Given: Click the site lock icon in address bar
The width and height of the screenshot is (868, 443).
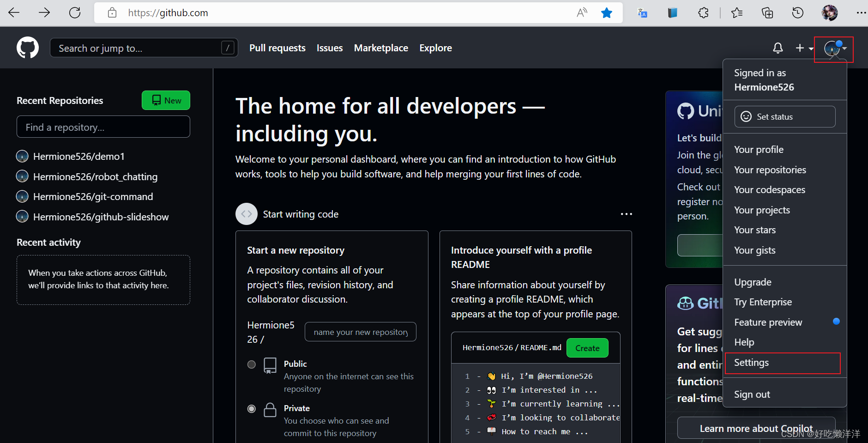Looking at the screenshot, I should 112,12.
